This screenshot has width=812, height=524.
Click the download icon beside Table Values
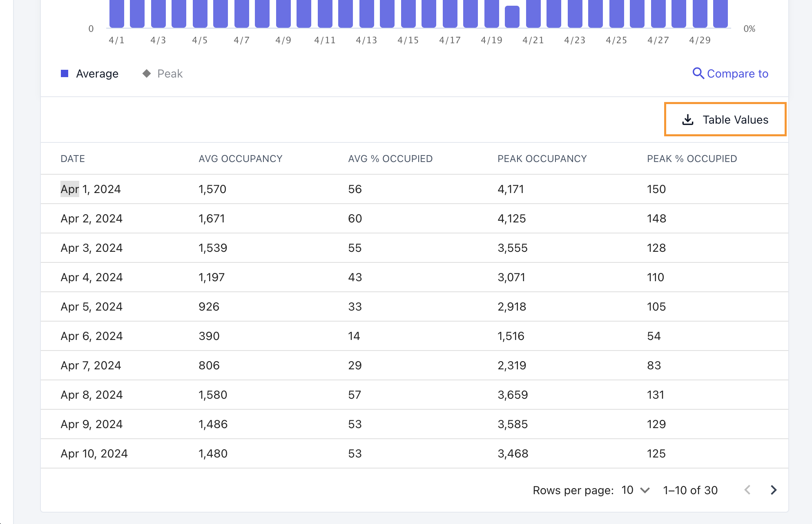tap(688, 120)
